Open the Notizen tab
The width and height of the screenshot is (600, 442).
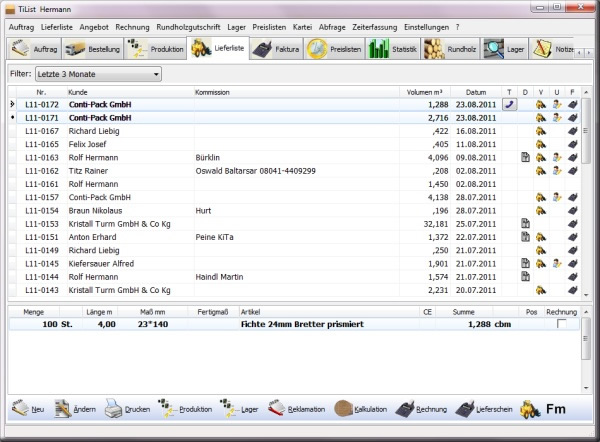[552, 49]
